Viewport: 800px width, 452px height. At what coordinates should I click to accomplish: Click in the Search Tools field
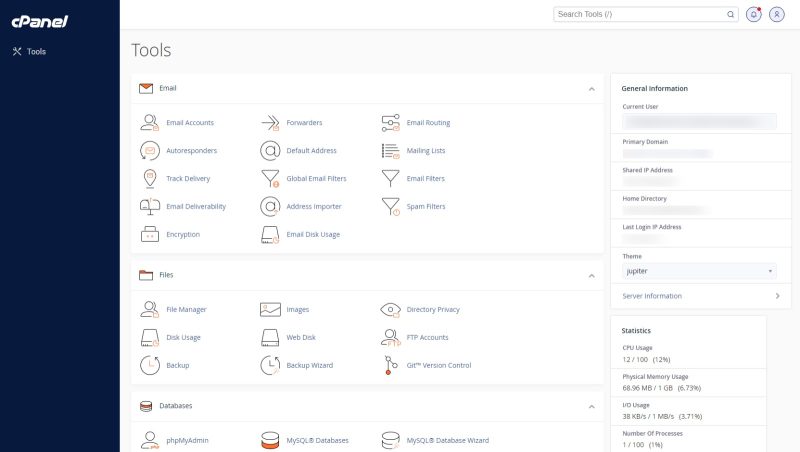point(642,14)
